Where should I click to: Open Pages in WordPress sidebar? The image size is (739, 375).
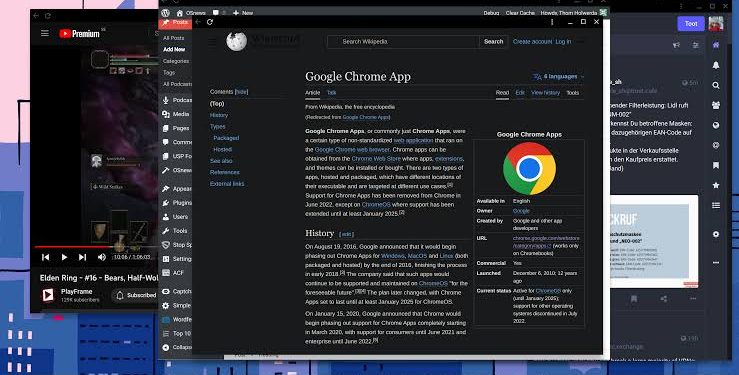(176, 128)
